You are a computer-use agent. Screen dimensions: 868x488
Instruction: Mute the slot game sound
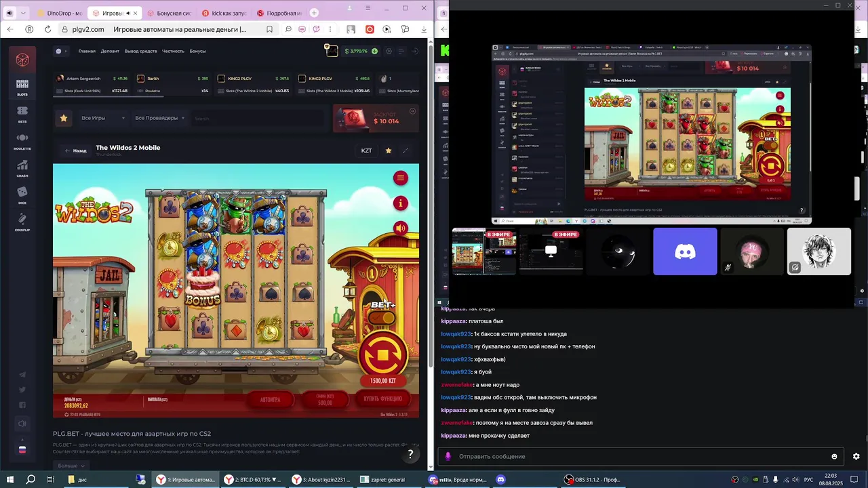[401, 228]
